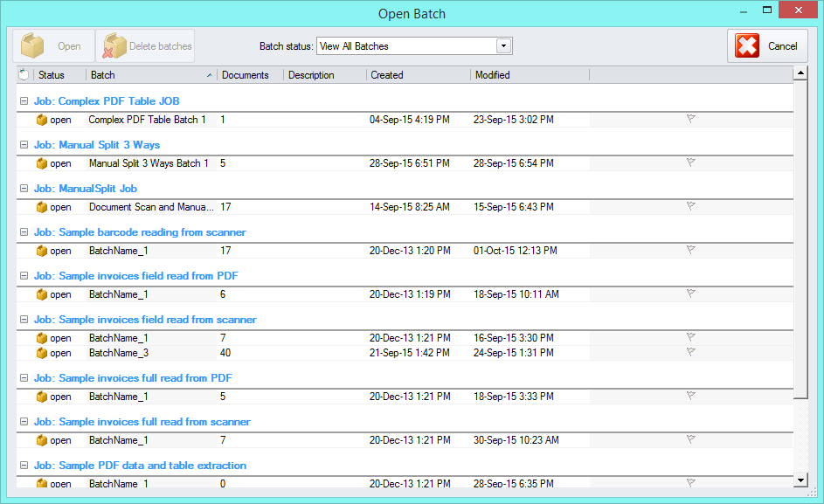Image resolution: width=824 pixels, height=504 pixels.
Task: Select the Job: Sample PDF data and table extraction link
Action: click(140, 466)
